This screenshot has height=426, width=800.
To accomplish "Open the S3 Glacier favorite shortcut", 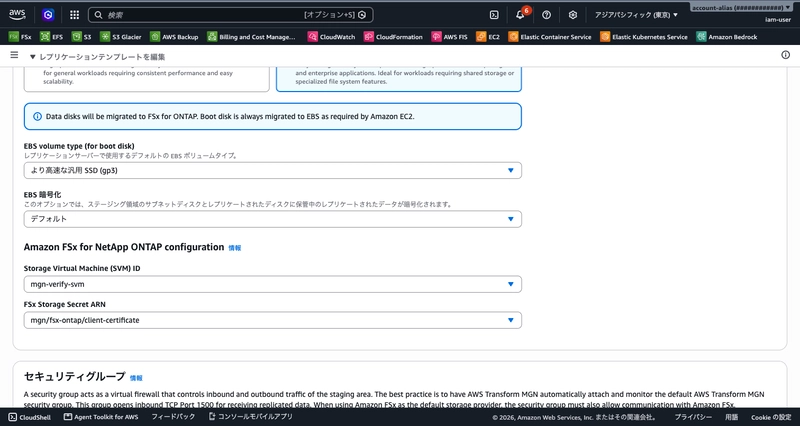I will click(121, 37).
